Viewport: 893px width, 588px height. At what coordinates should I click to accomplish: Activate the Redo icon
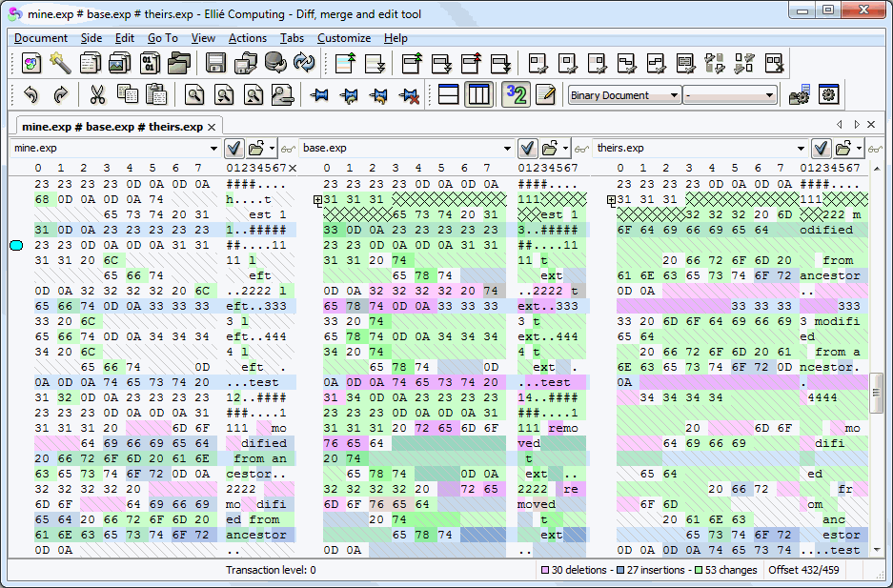pos(60,94)
